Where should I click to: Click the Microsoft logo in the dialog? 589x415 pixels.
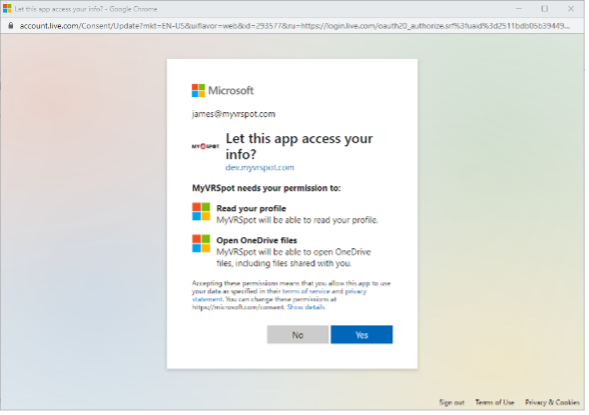click(224, 91)
